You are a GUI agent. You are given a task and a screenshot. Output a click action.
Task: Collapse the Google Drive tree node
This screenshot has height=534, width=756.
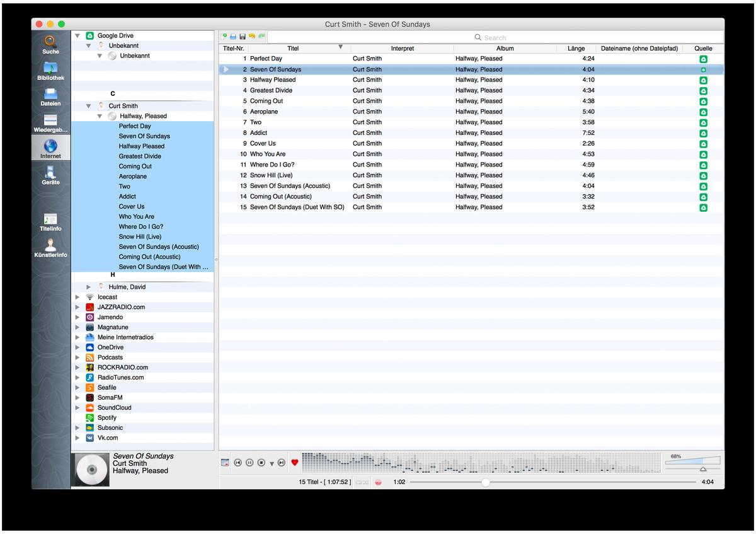tap(77, 36)
